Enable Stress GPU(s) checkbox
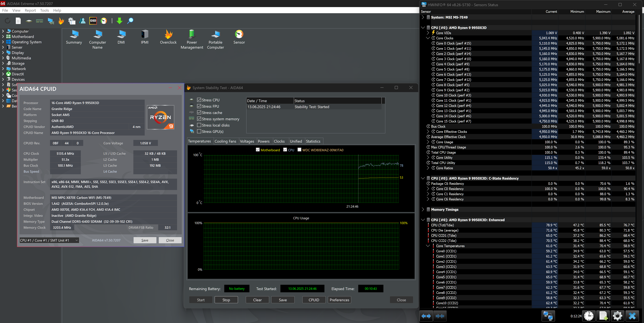Screen dimensions: 644x323 point(199,131)
